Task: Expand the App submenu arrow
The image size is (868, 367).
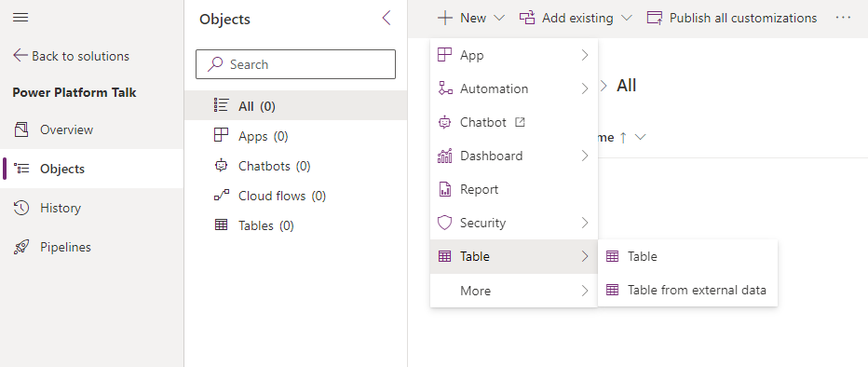Action: [585, 55]
